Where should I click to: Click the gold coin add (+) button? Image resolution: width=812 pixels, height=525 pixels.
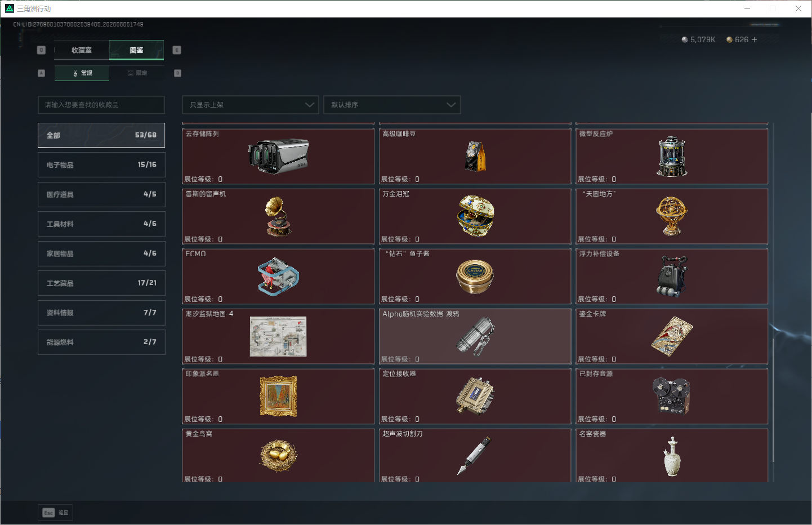754,39
